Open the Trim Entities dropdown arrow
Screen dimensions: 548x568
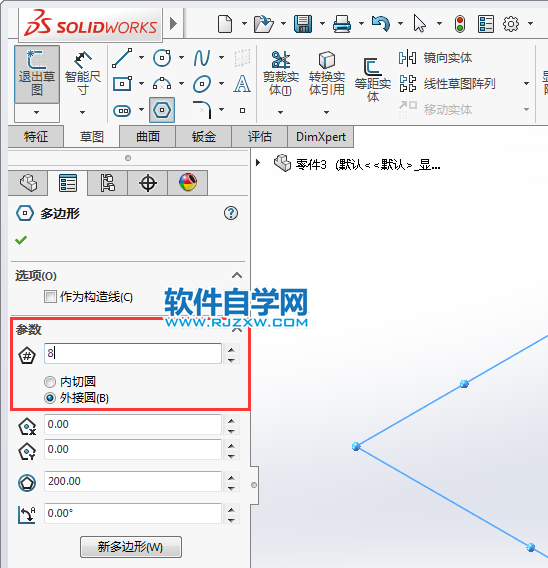click(x=280, y=112)
